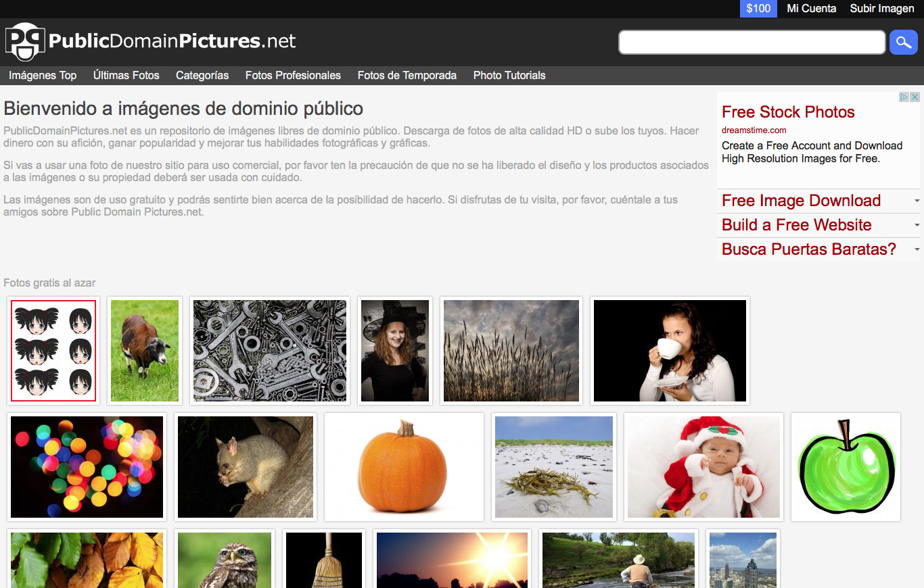Open the orange pumpkin photo thumbnail
The width and height of the screenshot is (924, 588).
click(403, 466)
